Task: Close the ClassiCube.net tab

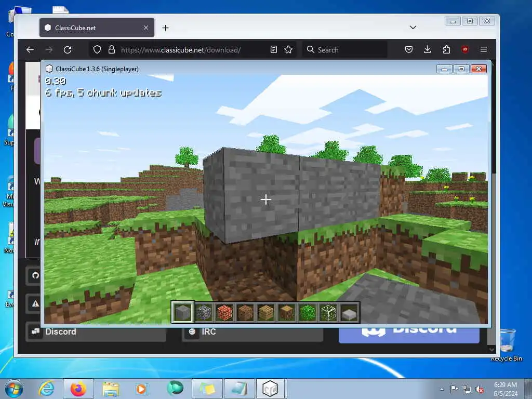Action: [x=146, y=28]
